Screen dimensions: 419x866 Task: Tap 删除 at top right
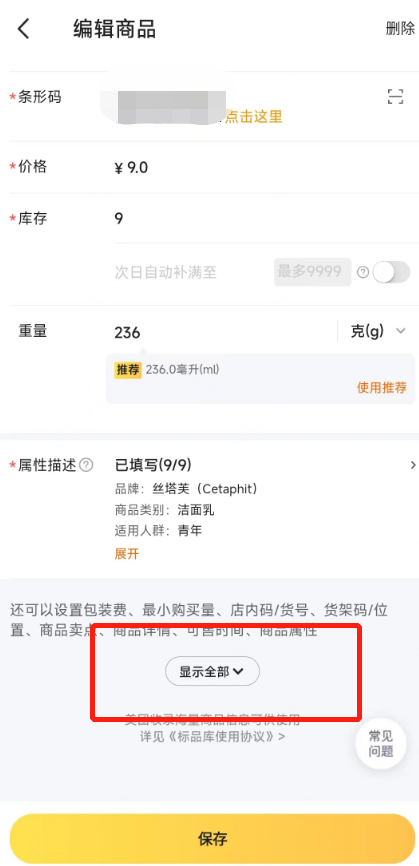400,29
